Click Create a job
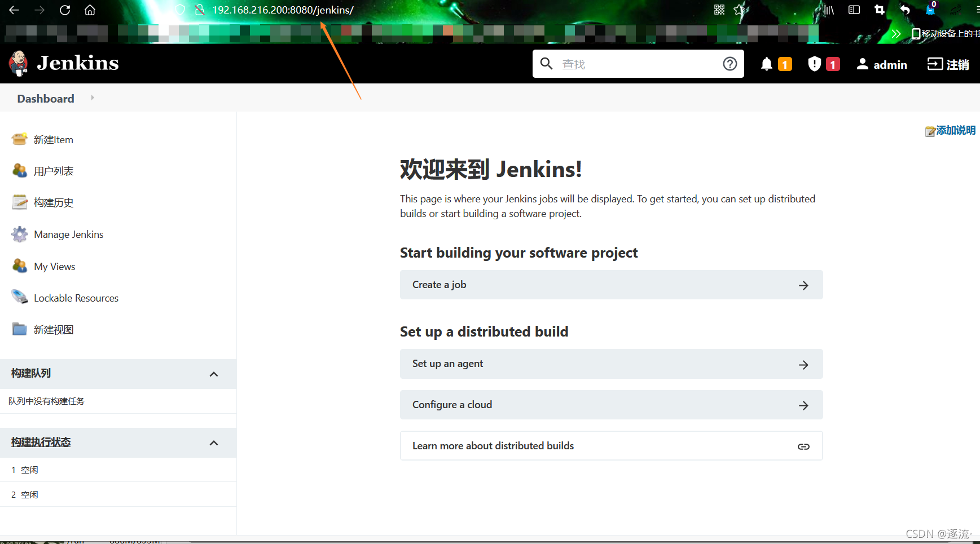980x544 pixels. 611,285
